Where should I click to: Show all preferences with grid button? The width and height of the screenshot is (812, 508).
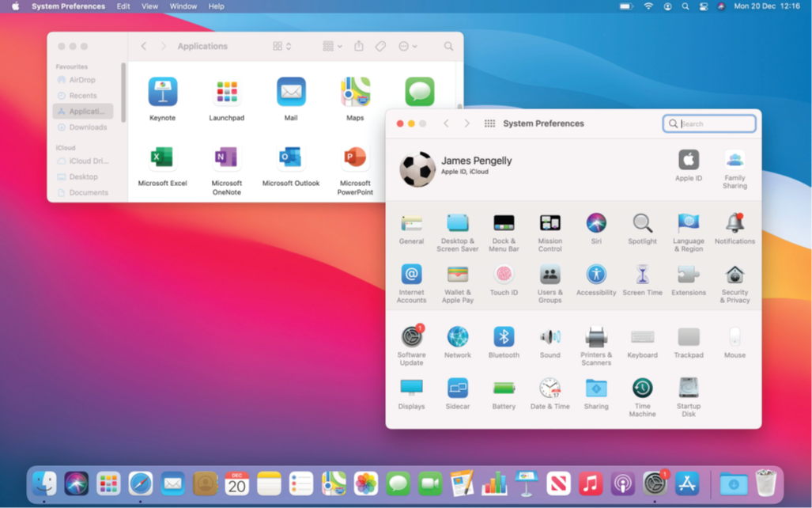click(489, 123)
